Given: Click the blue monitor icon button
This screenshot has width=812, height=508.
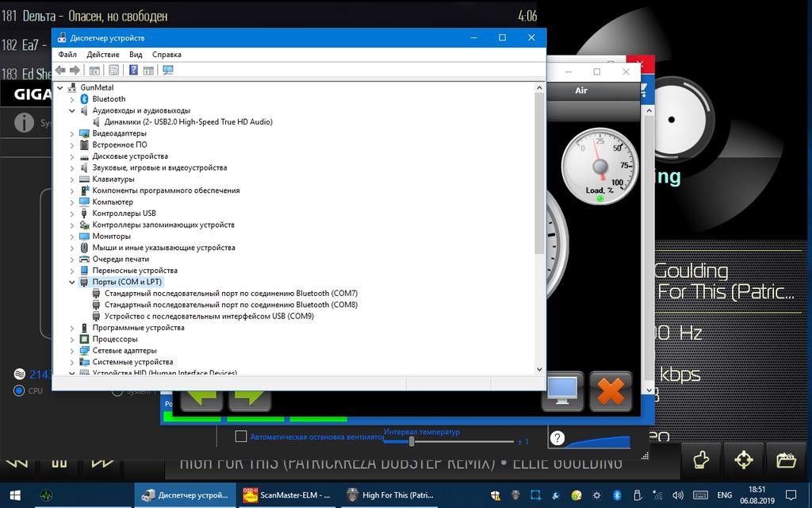Looking at the screenshot, I should (x=563, y=391).
